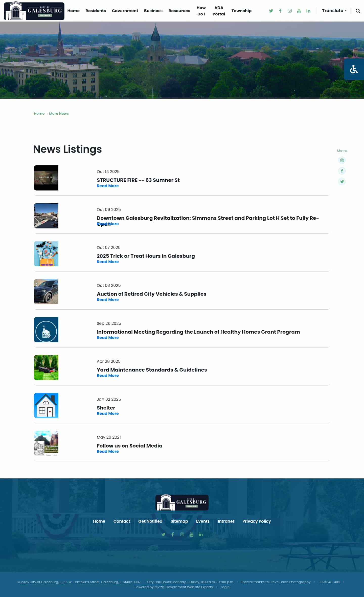This screenshot has height=597, width=364.
Task: Open the Home menu in top navigation
Action: pyautogui.click(x=74, y=11)
